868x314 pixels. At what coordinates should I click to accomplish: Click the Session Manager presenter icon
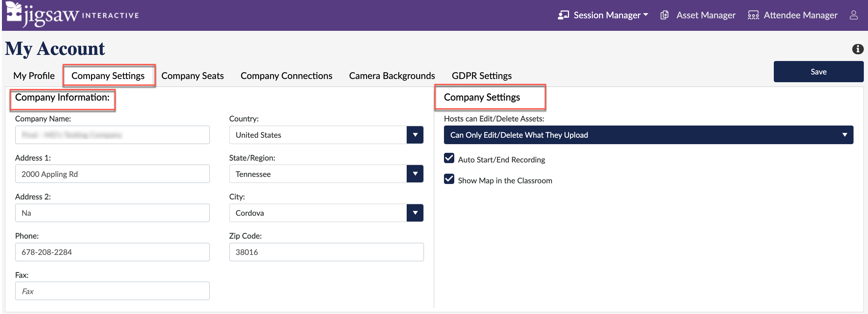563,15
